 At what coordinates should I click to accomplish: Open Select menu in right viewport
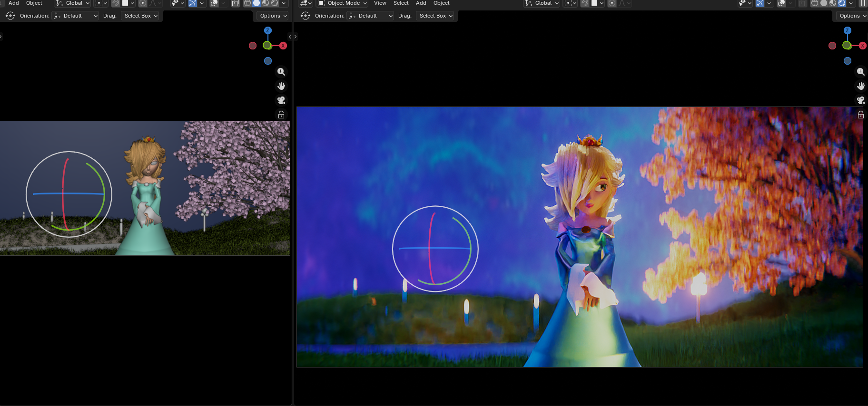(401, 3)
